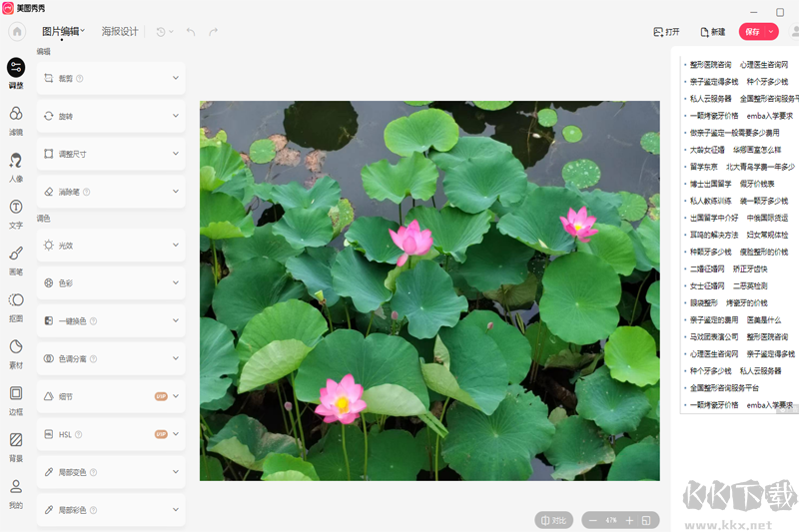The height and width of the screenshot is (532, 799).
Task: Click the undo arrow icon
Action: 191,32
